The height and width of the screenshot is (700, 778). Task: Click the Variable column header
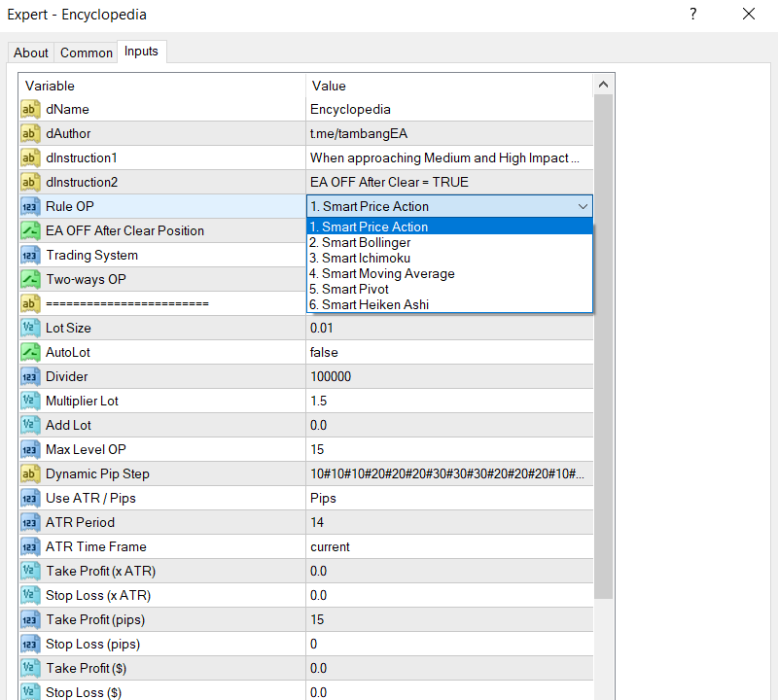coord(162,86)
